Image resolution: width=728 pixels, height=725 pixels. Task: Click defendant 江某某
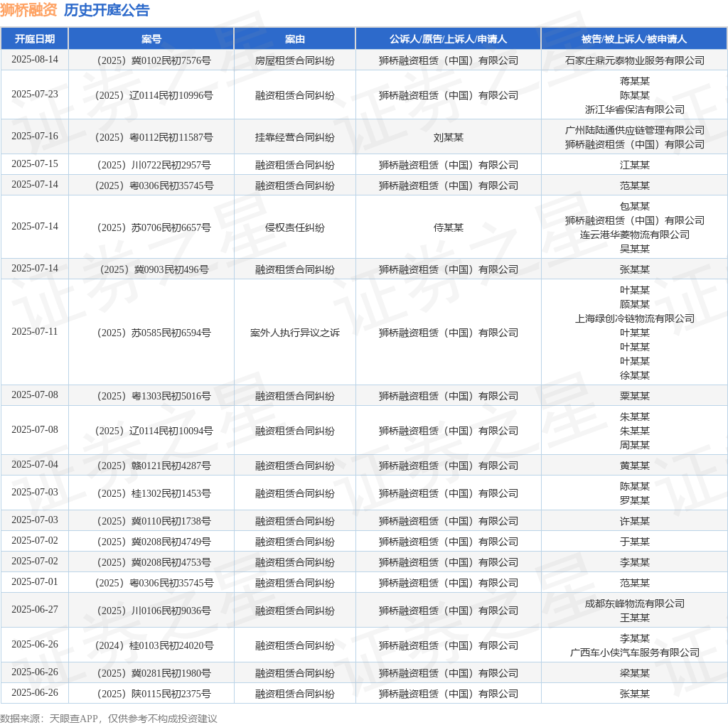point(634,165)
